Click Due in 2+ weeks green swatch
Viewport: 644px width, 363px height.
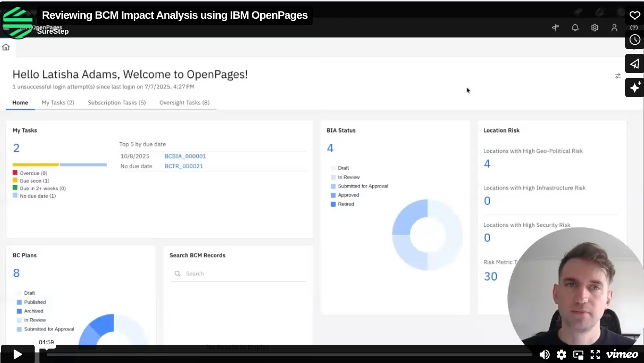(x=15, y=188)
